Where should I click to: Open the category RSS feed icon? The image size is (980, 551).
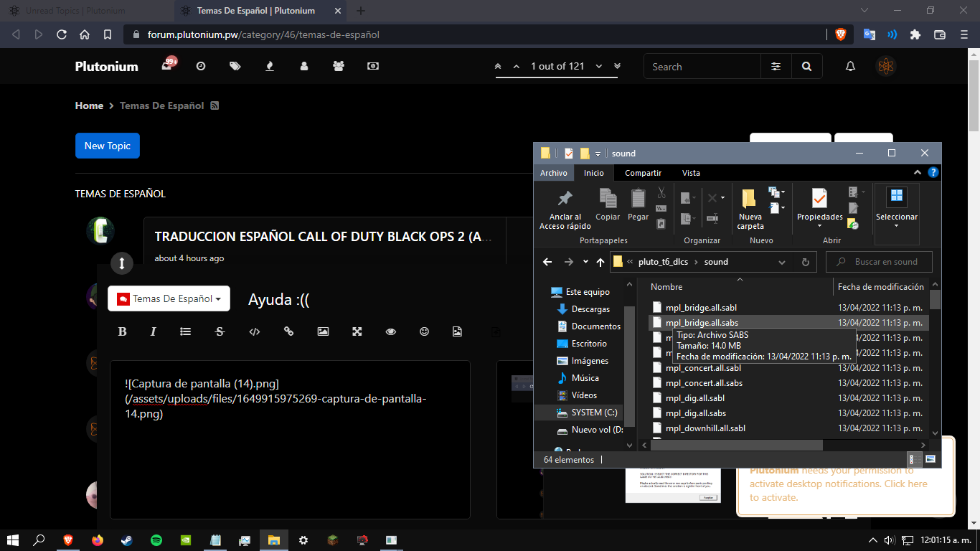215,105
